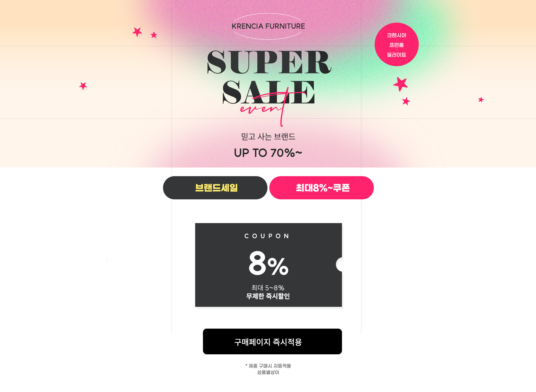Open the 브랜드세일 tab
This screenshot has width=536, height=392.
tap(215, 188)
